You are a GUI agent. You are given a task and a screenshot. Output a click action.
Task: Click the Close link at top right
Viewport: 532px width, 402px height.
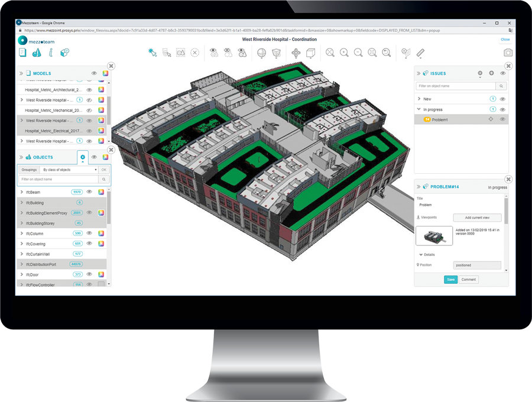505,40
